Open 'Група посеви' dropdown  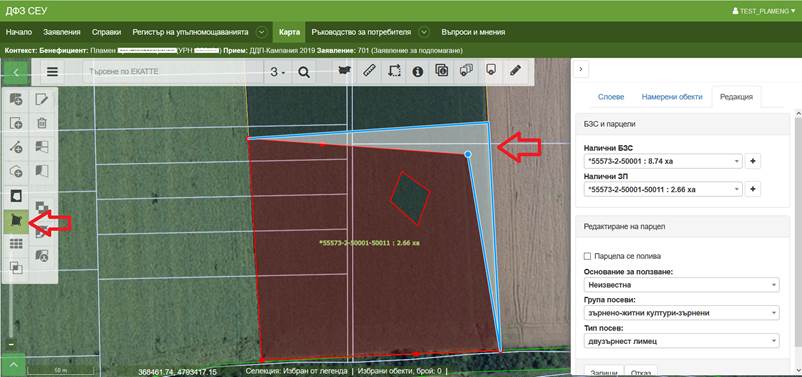[681, 313]
